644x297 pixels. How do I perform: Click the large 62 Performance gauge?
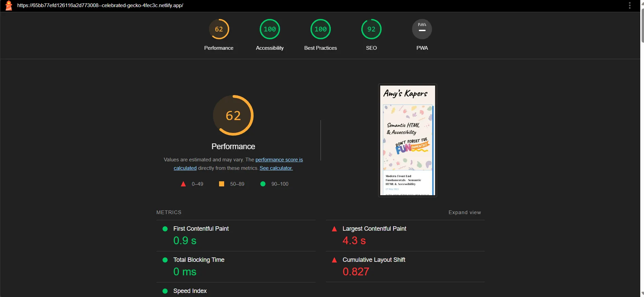(x=233, y=116)
